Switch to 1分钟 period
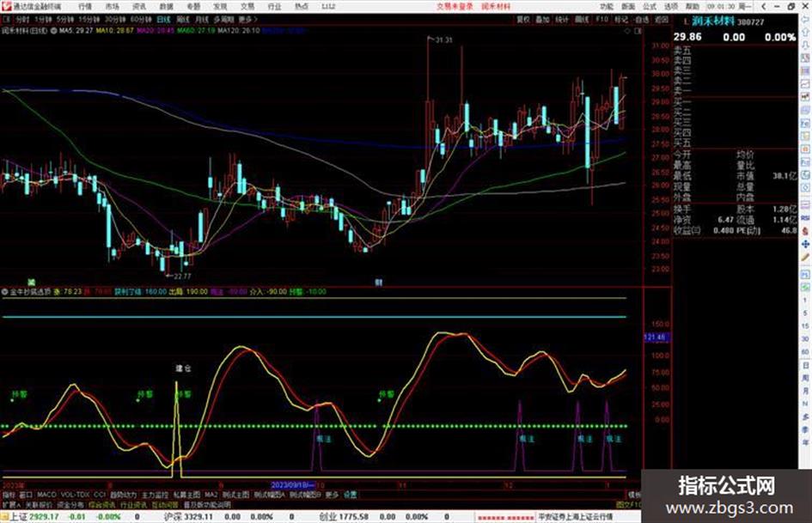812x523 pixels. (43, 20)
